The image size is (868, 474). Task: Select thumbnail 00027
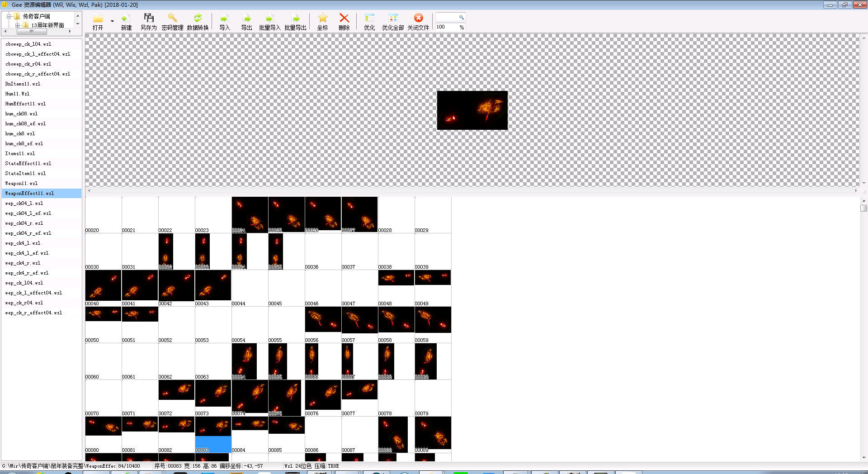click(x=359, y=214)
